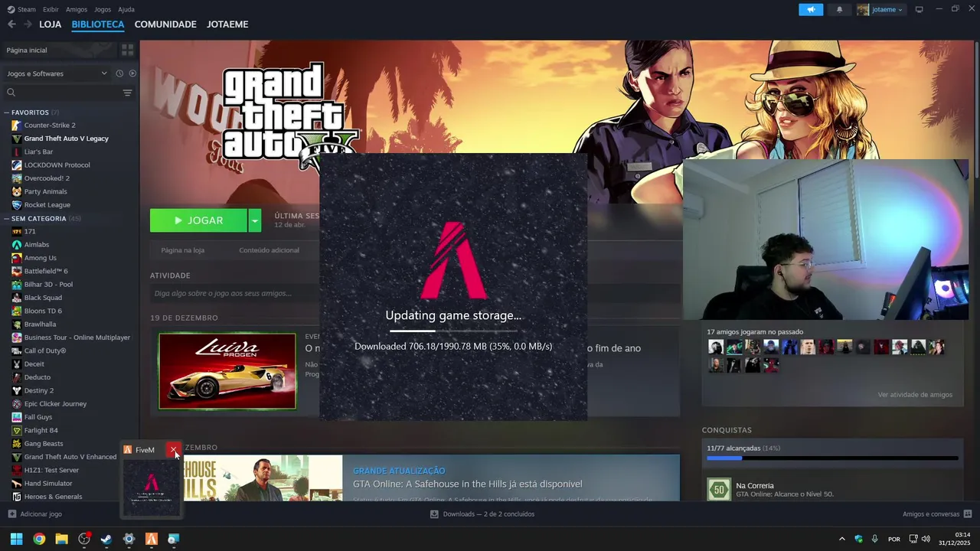Viewport: 980px width, 551px height.
Task: Click the Downloads status icon at bottom
Action: tap(434, 514)
